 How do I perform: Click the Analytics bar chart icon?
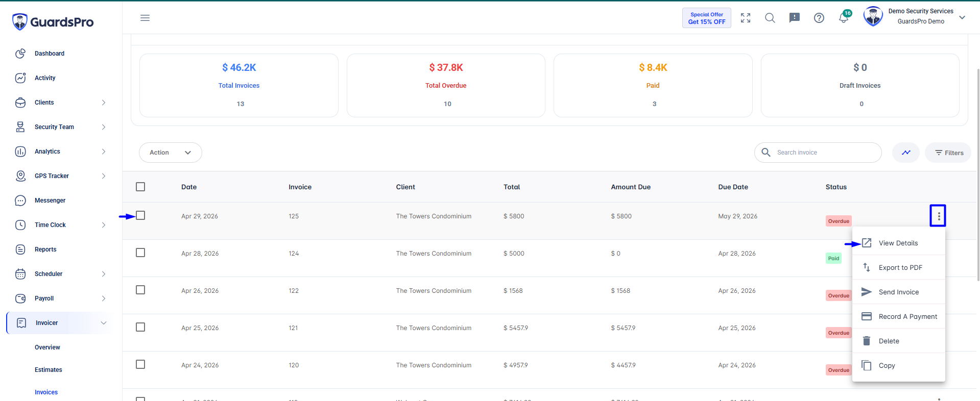pos(20,152)
